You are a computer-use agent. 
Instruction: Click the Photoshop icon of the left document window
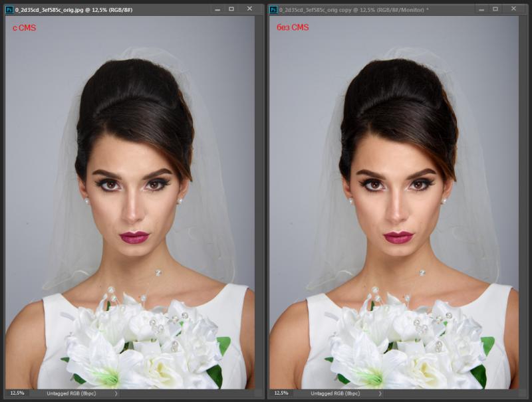[9, 9]
